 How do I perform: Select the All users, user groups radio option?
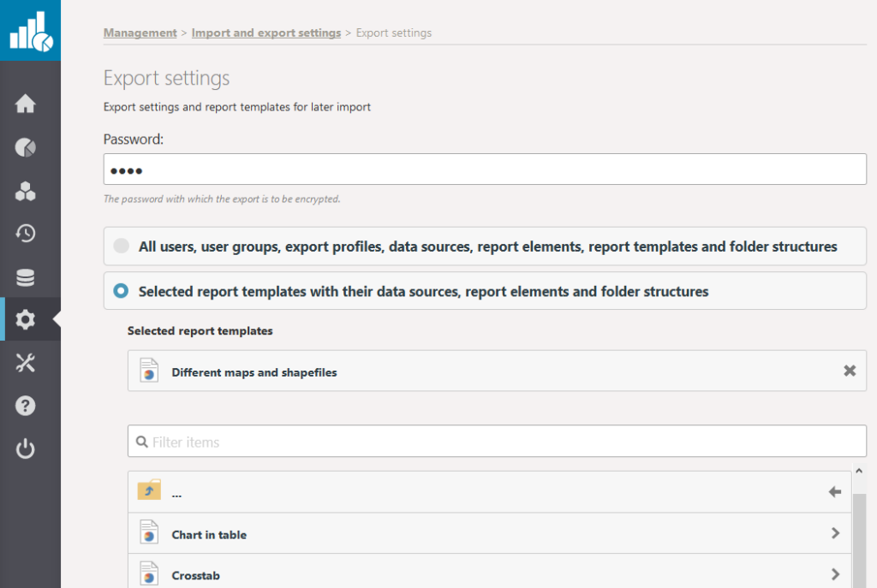[121, 246]
